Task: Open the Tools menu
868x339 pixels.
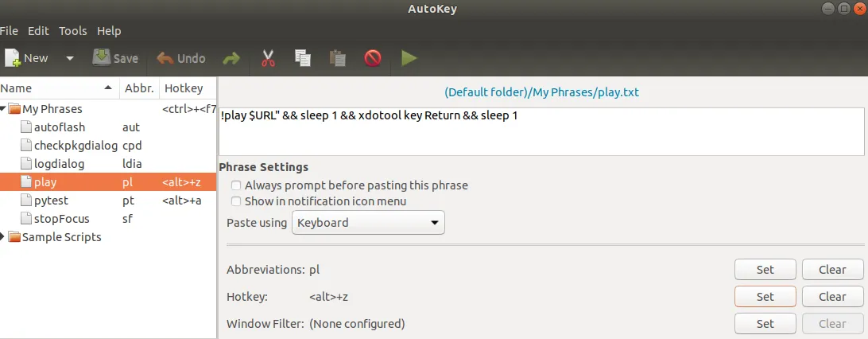Action: point(73,31)
